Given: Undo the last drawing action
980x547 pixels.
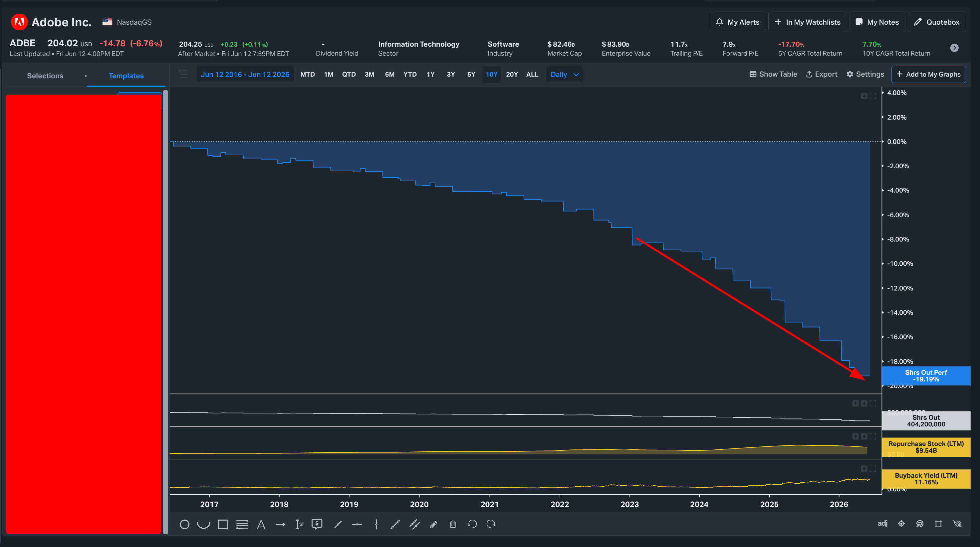Looking at the screenshot, I should click(x=472, y=525).
